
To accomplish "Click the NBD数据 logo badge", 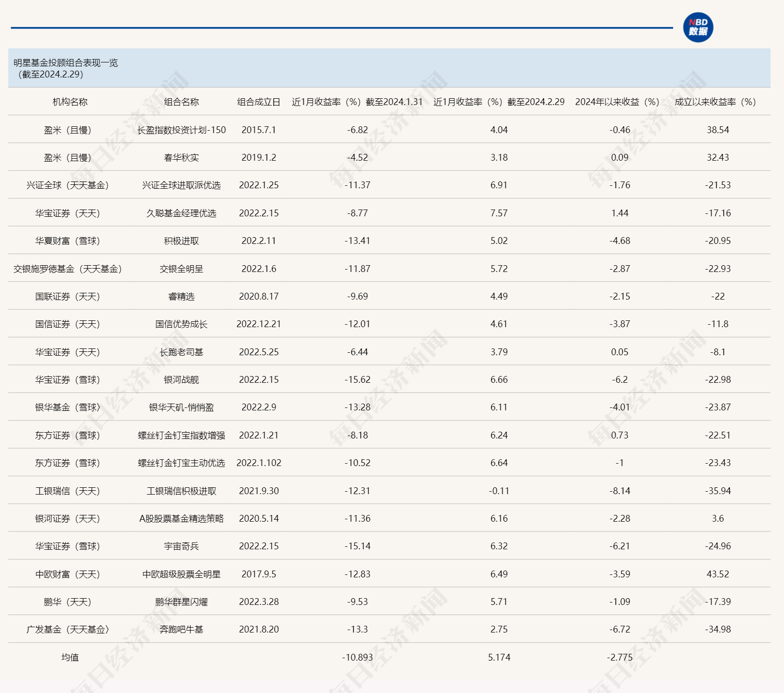I will click(x=698, y=28).
